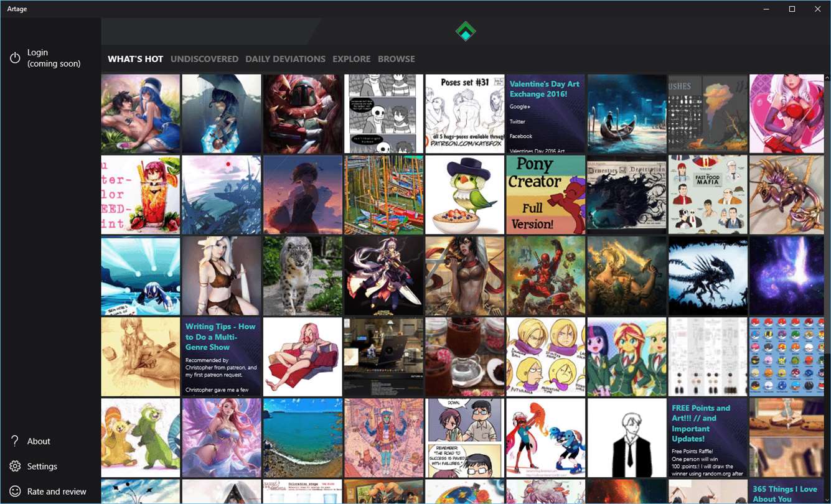Open Valentine's Day Art Exchange 2016 tile
The width and height of the screenshot is (831, 504).
pyautogui.click(x=546, y=114)
